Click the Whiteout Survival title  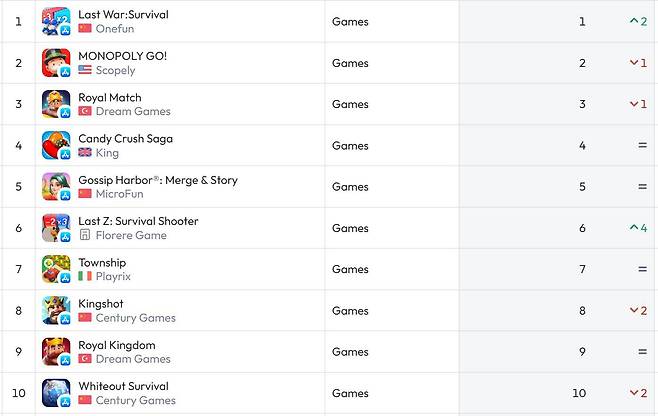point(123,386)
